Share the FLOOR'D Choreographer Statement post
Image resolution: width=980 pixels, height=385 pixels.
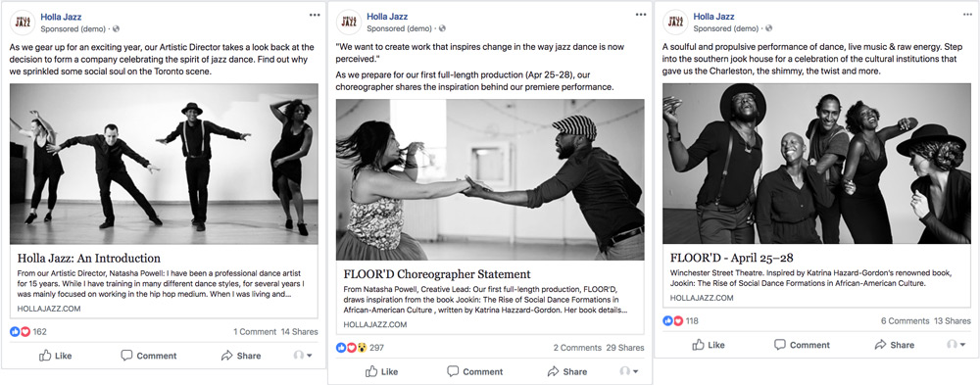tap(566, 371)
